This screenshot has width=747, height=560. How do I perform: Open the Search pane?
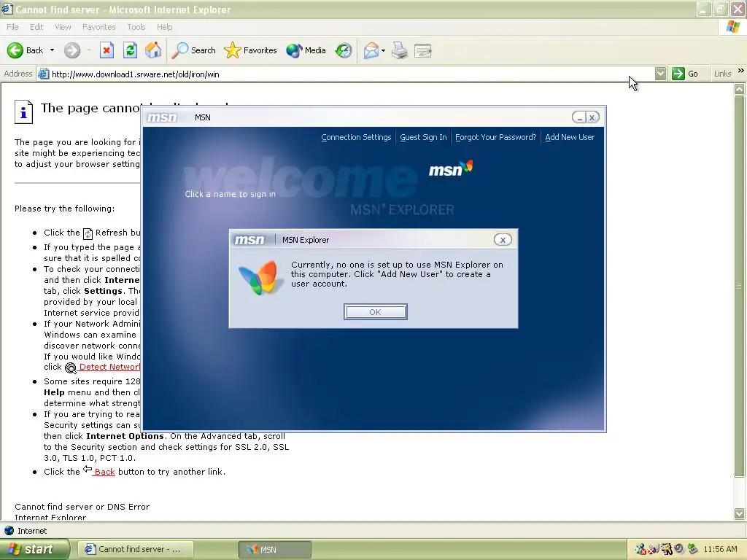coord(193,50)
